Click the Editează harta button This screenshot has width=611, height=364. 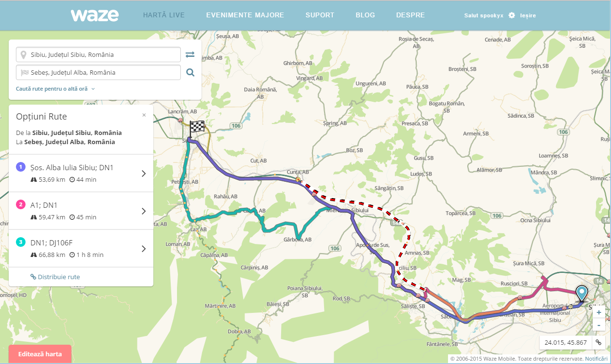[x=40, y=354]
